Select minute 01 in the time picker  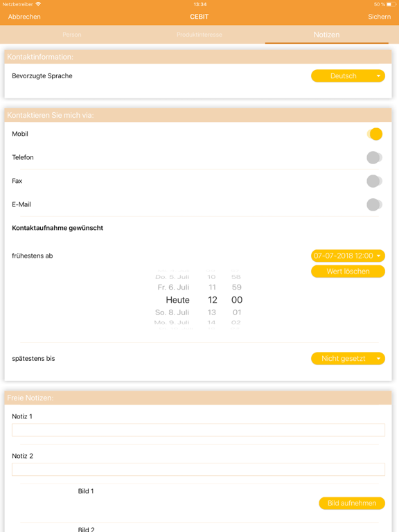pyautogui.click(x=237, y=312)
